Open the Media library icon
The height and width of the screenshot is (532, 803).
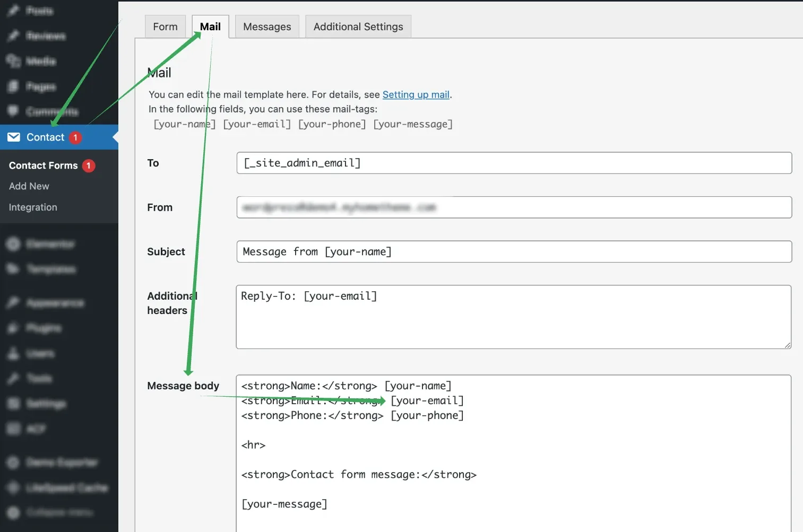tap(13, 61)
